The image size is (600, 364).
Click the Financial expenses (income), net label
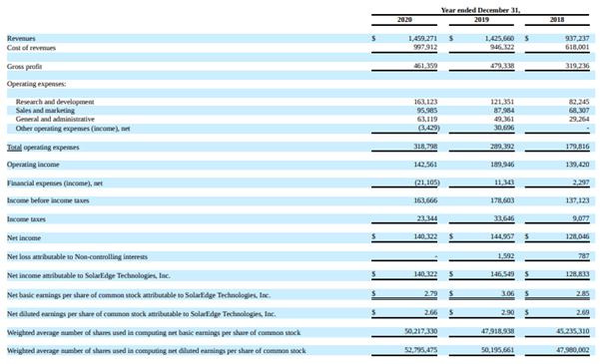(55, 183)
